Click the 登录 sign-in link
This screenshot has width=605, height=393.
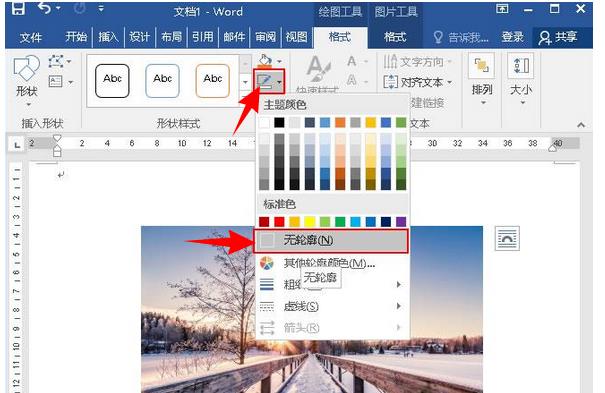512,37
